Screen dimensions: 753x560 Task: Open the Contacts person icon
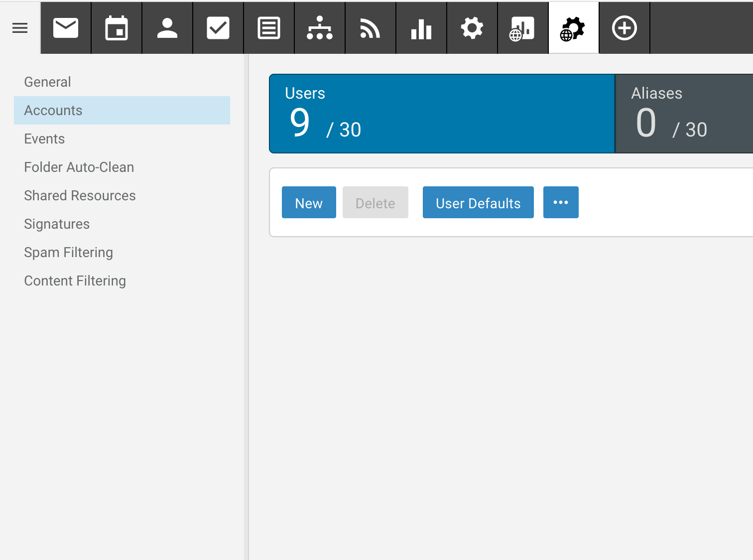coord(167,28)
